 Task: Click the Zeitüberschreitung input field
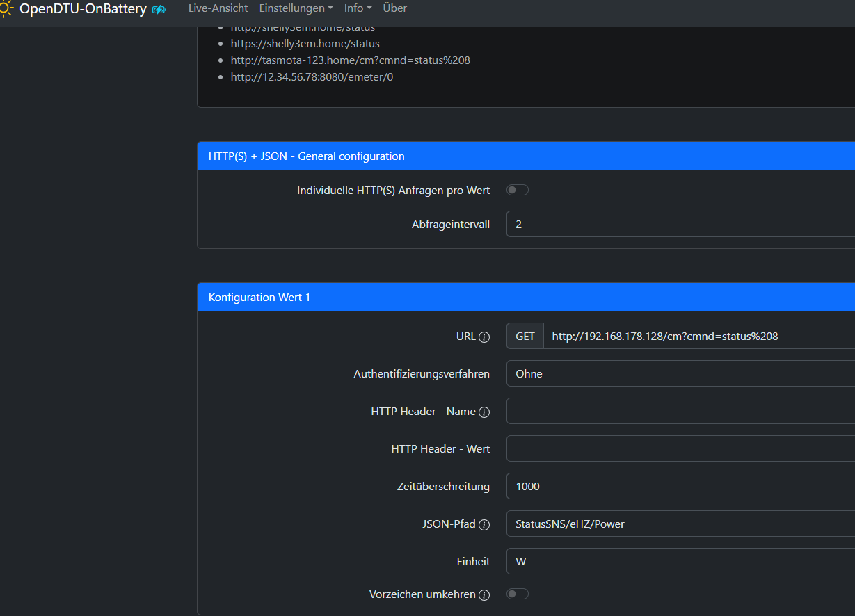680,486
